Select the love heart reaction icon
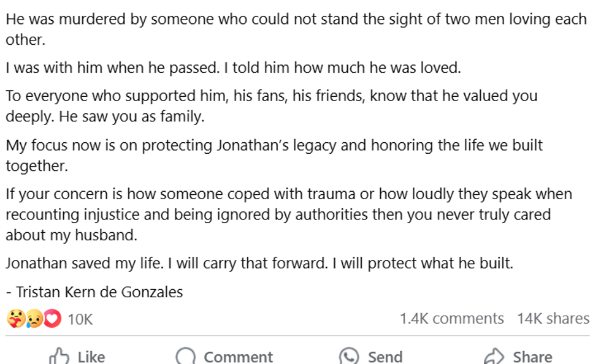This screenshot has width=601, height=364. point(53,319)
